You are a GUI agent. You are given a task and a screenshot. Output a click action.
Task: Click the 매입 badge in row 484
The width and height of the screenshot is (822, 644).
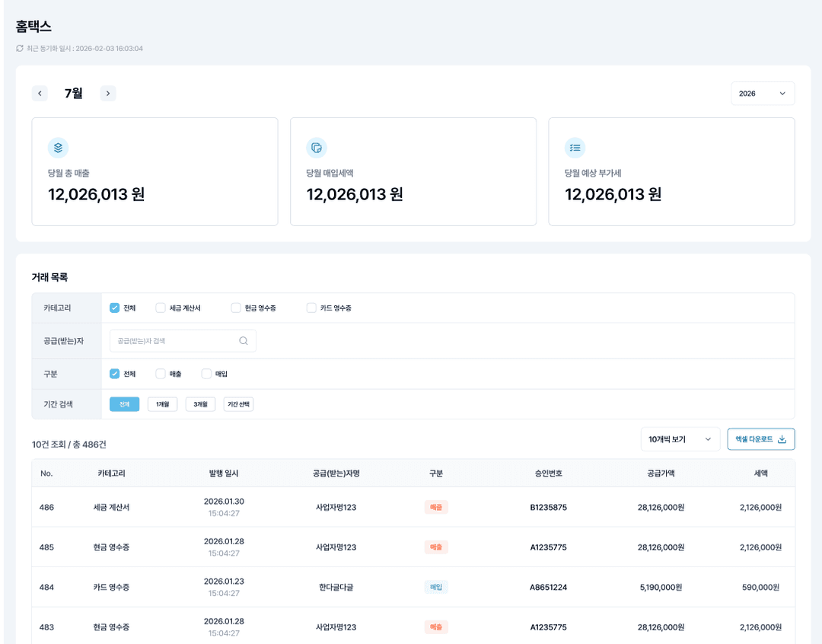click(436, 588)
